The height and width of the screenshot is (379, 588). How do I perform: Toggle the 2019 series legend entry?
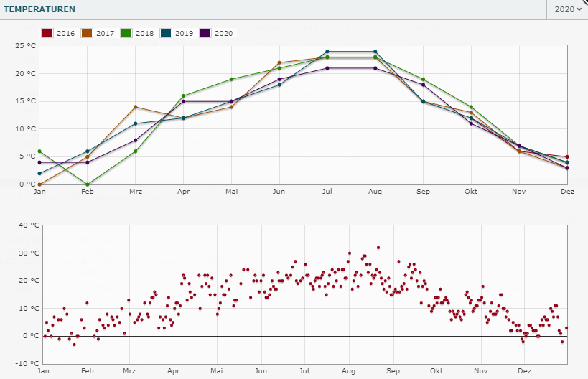pyautogui.click(x=177, y=34)
